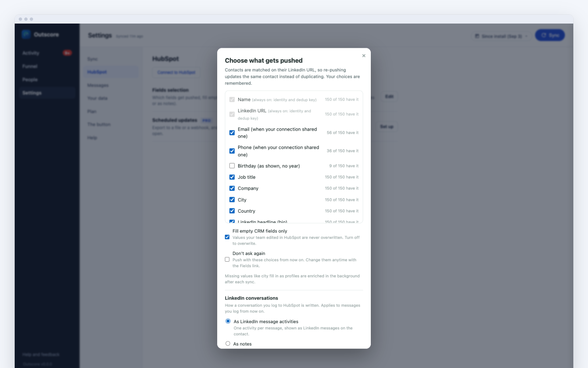The image size is (588, 368).
Task: Enable the Birthday field checkbox
Action: [x=232, y=166]
